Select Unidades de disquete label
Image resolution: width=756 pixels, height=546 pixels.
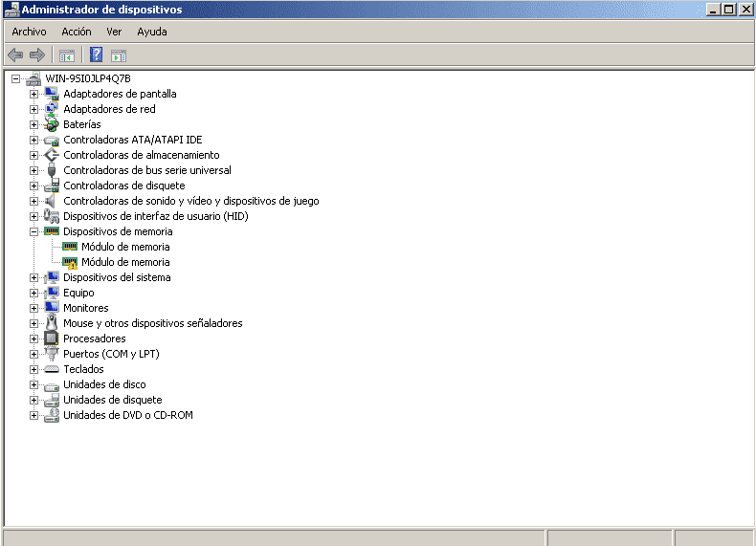click(x=112, y=400)
